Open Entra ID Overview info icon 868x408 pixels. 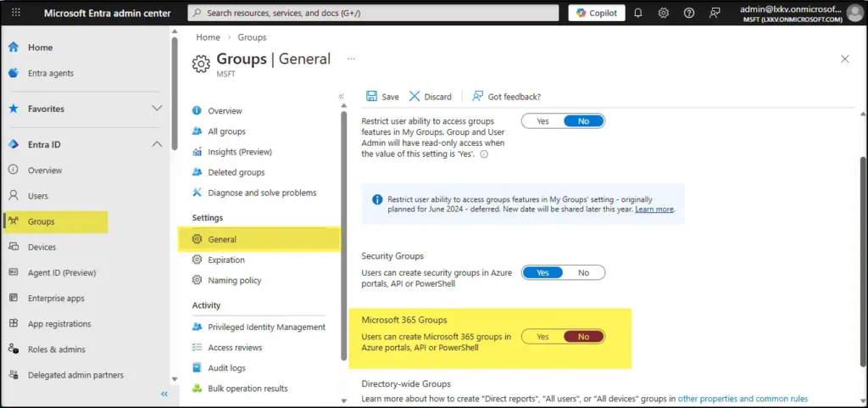(x=14, y=170)
